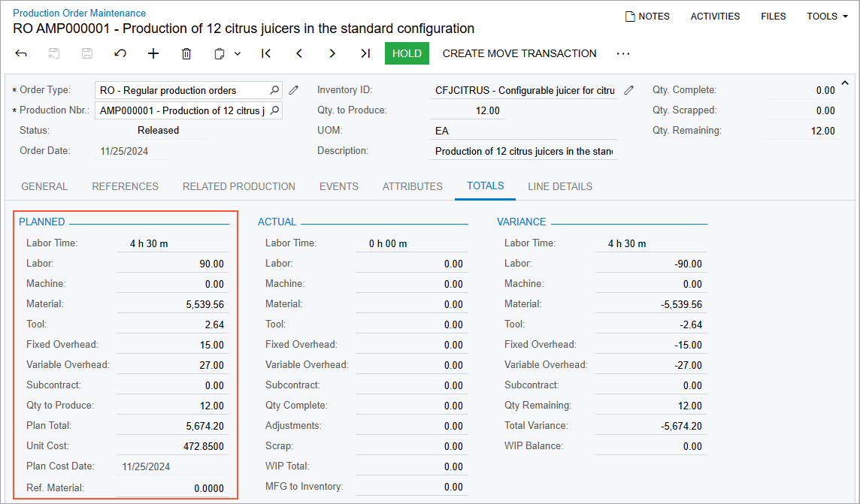Screen dimensions: 860x504
Task: Click the Inventory ID CFJCITRUS field
Action: coord(524,90)
